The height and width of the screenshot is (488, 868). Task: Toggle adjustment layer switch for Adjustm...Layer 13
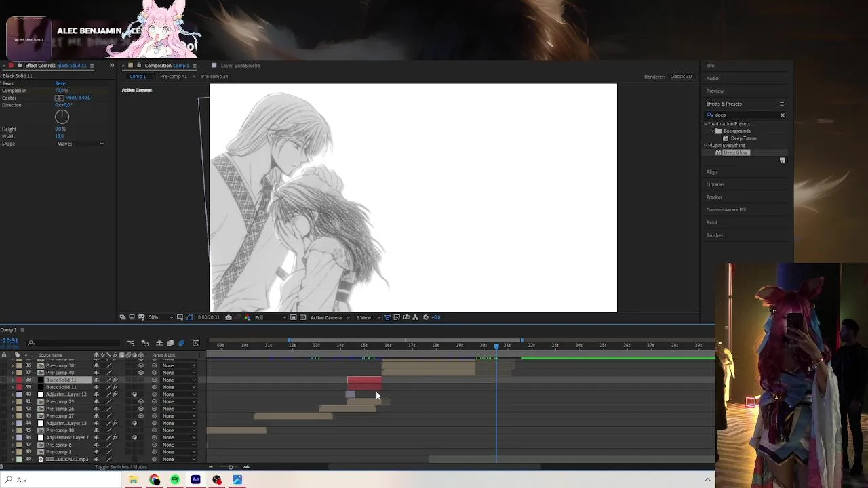(x=134, y=423)
